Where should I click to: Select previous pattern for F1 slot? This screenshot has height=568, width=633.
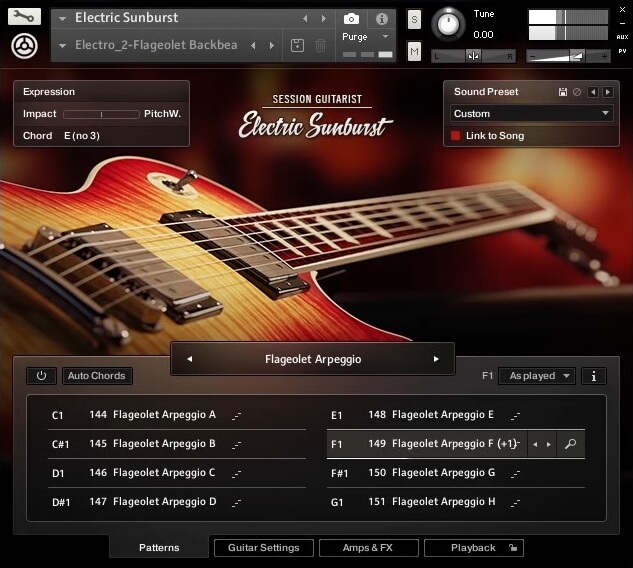click(x=535, y=444)
